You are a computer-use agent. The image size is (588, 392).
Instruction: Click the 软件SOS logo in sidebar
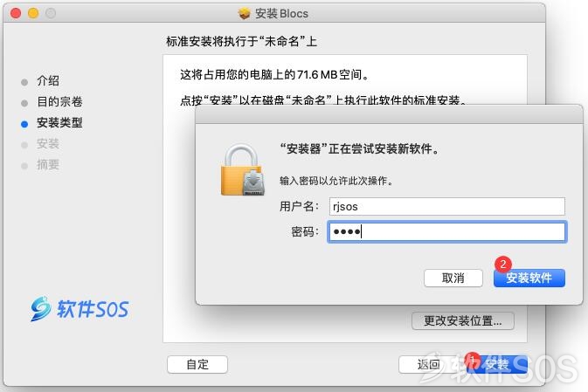coord(80,309)
